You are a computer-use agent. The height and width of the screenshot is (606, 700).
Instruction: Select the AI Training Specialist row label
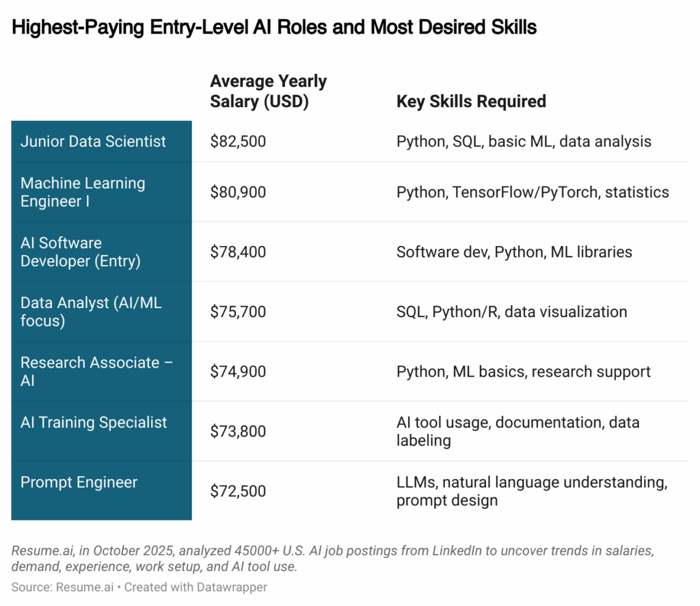coord(94,422)
